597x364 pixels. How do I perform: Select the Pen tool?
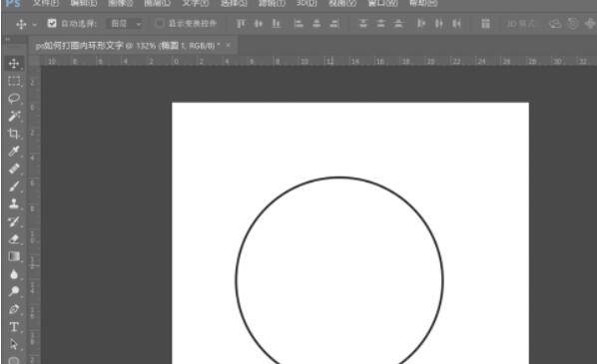pyautogui.click(x=14, y=309)
